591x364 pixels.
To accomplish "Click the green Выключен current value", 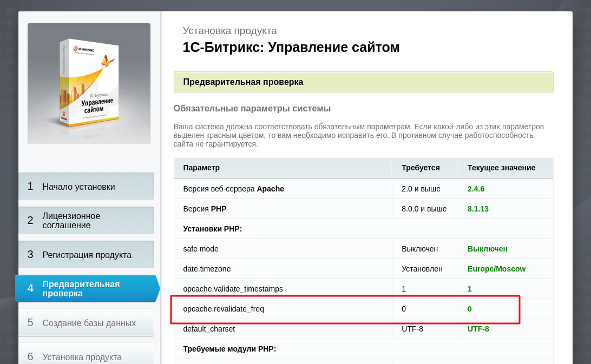I will tap(487, 249).
